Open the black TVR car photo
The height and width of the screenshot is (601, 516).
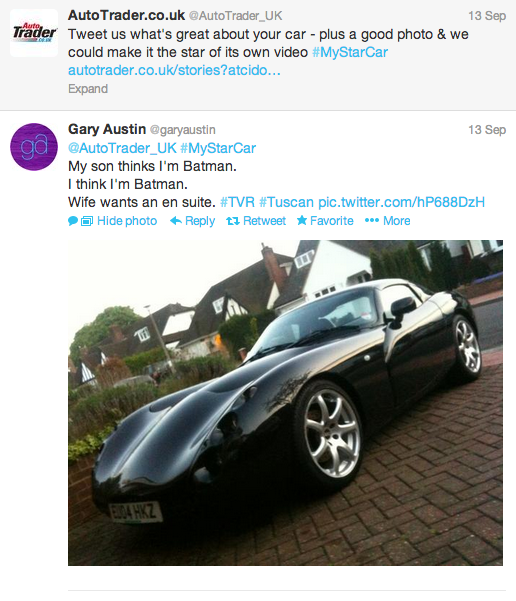pos(285,402)
